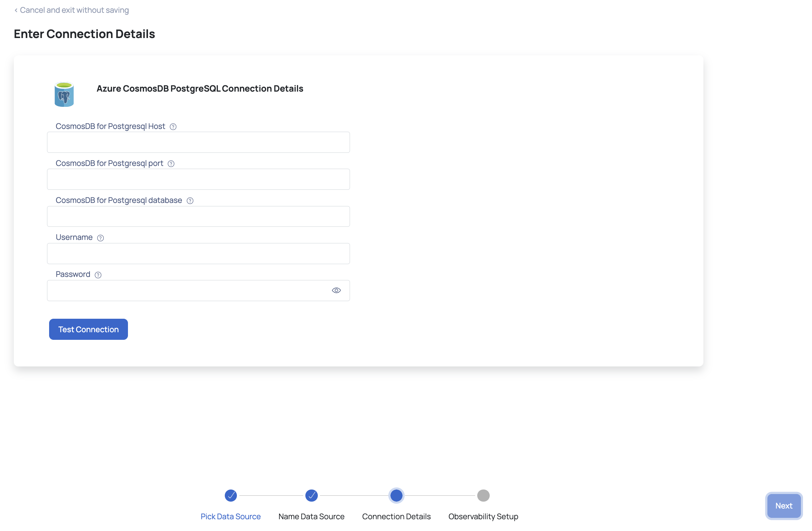Click the Connection Details step label
The height and width of the screenshot is (531, 812).
click(396, 516)
